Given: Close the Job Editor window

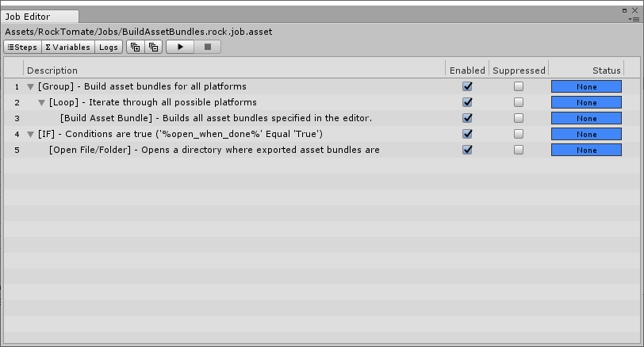Looking at the screenshot, I should click(635, 10).
